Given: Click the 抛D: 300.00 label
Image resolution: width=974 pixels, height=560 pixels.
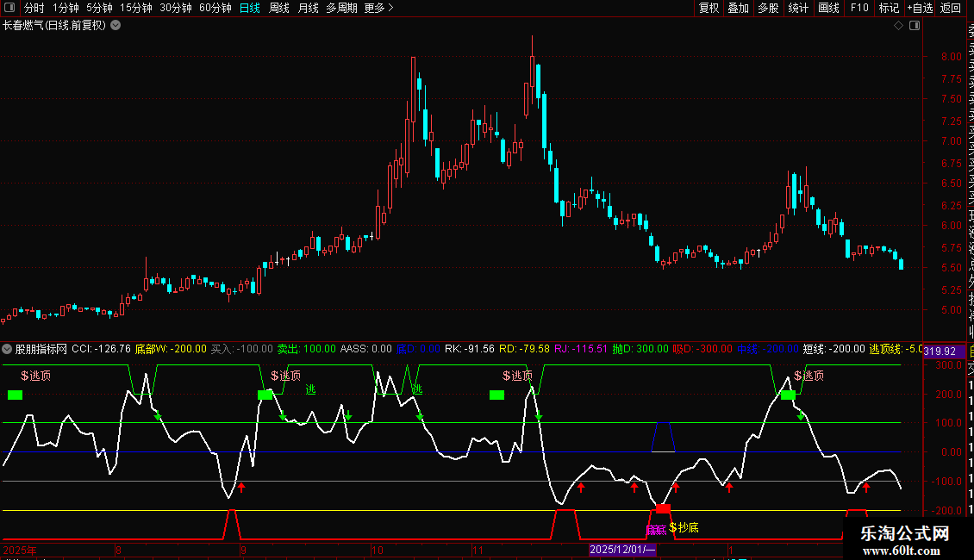Looking at the screenshot, I should point(640,349).
